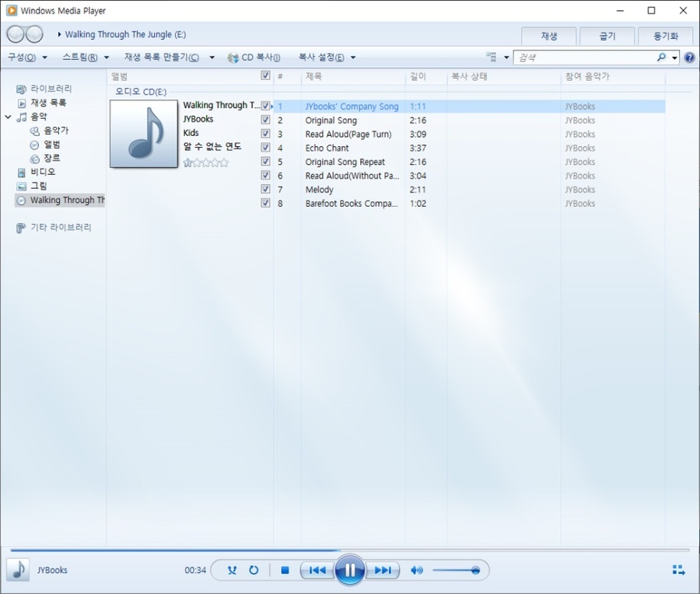Expand the breadcrumb arrow before Walking Through
The height and width of the screenshot is (594, 700).
[59, 34]
